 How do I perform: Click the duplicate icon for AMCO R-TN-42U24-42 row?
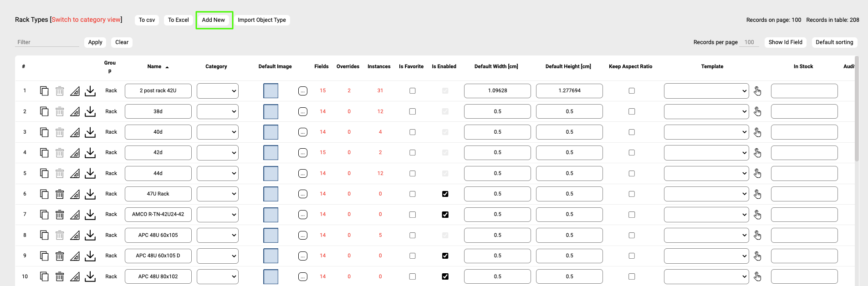tap(44, 215)
